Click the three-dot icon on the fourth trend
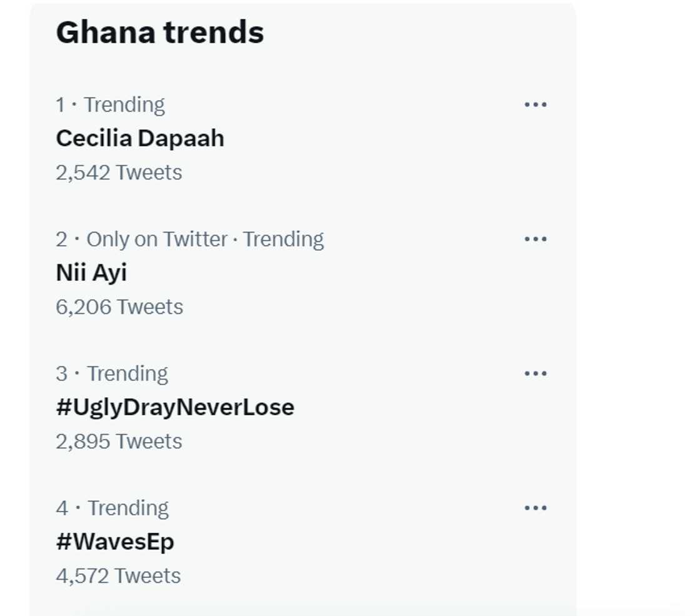This screenshot has height=616, width=700. point(537,508)
